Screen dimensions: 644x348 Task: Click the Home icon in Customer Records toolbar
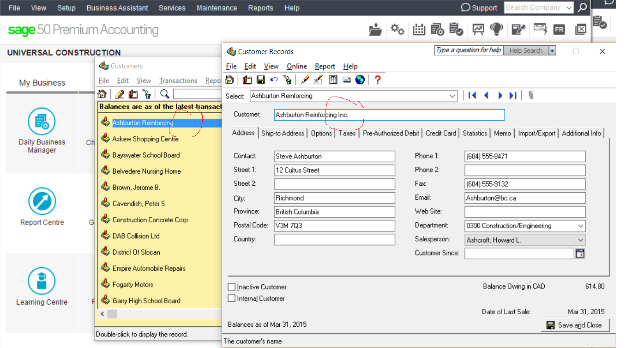pyautogui.click(x=229, y=80)
